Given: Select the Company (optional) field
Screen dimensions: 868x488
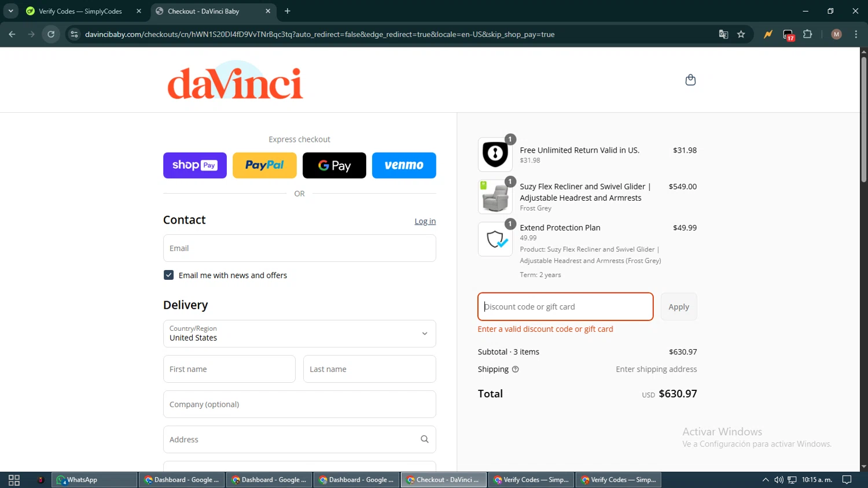Looking at the screenshot, I should pos(300,404).
